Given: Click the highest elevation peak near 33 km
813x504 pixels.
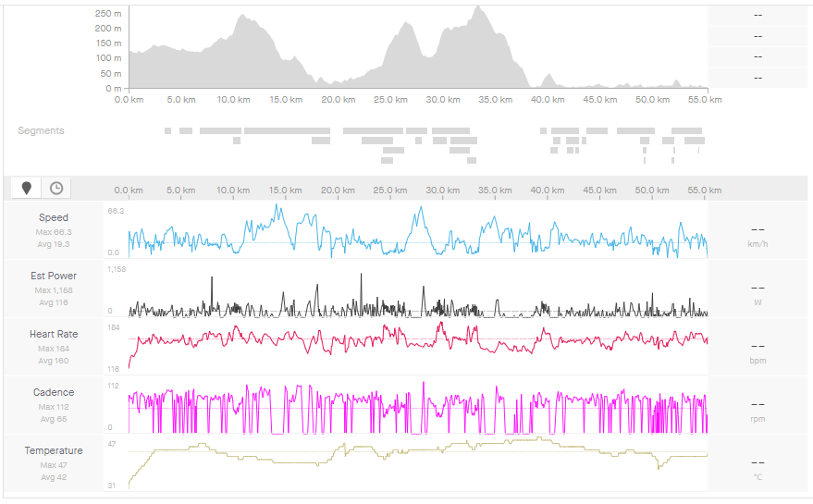Looking at the screenshot, I should coord(478,8).
